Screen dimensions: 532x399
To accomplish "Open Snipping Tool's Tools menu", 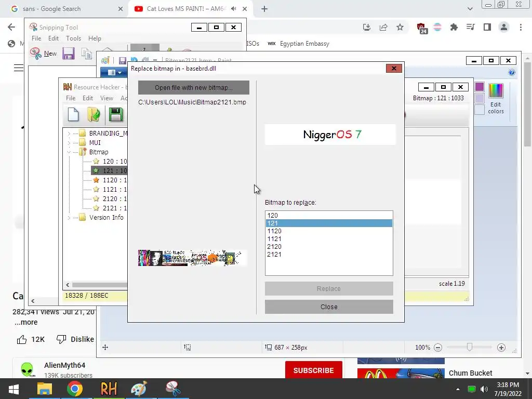I will 74,38.
